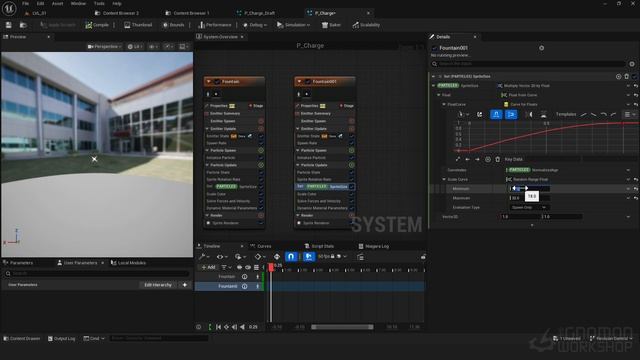Switch to the Local Modules tab
The width and height of the screenshot is (640, 360).
[x=128, y=263]
